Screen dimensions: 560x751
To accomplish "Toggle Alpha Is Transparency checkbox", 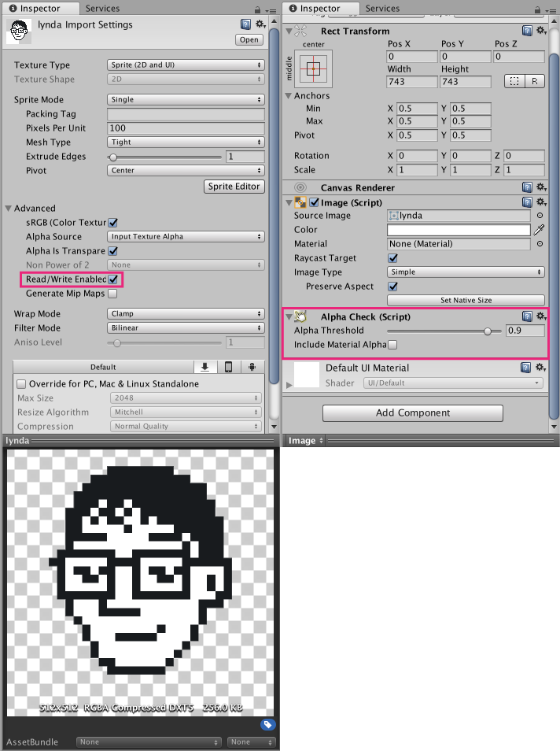I will coord(113,251).
